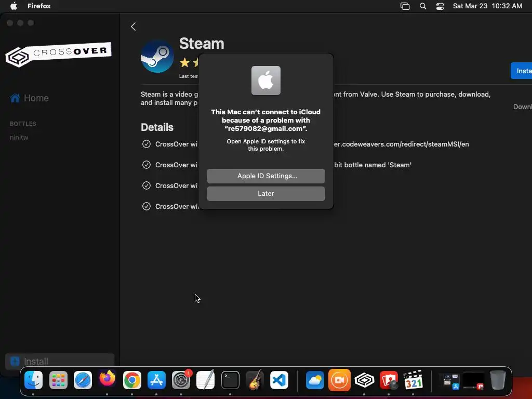Launch Google Chrome from the Dock

tap(132, 380)
